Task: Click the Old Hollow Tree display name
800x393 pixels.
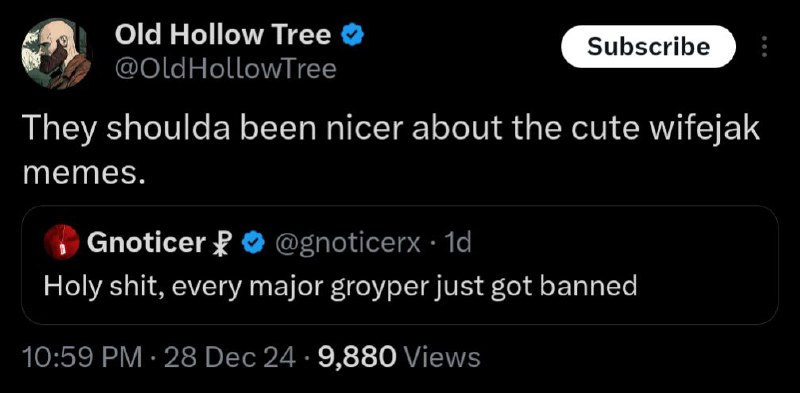Action: (x=223, y=35)
